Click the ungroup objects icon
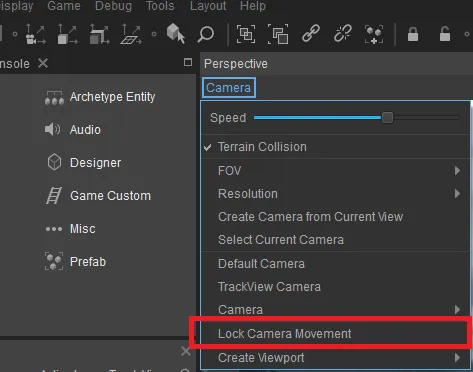The height and width of the screenshot is (372, 473). pyautogui.click(x=278, y=34)
